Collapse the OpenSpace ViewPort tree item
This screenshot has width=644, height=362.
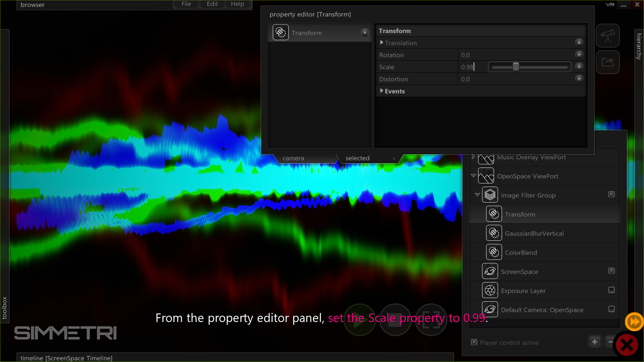point(474,176)
